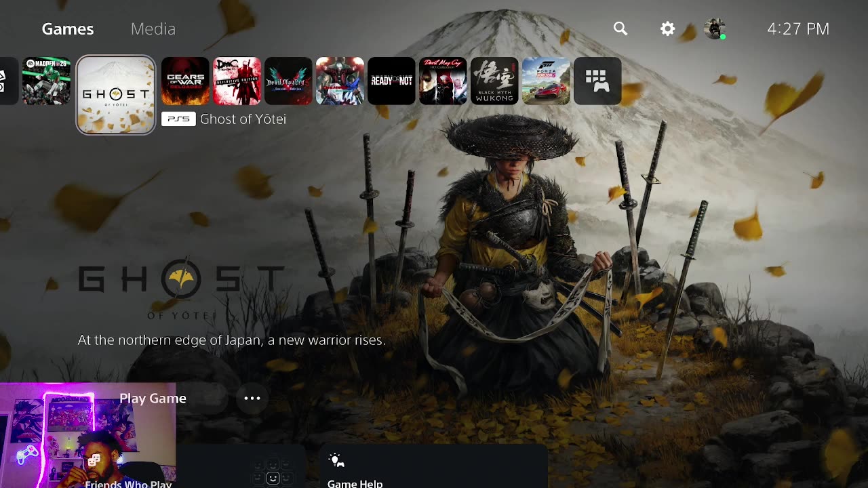Select the Gears of War Reloaded tile
The width and height of the screenshot is (868, 488).
pos(185,81)
